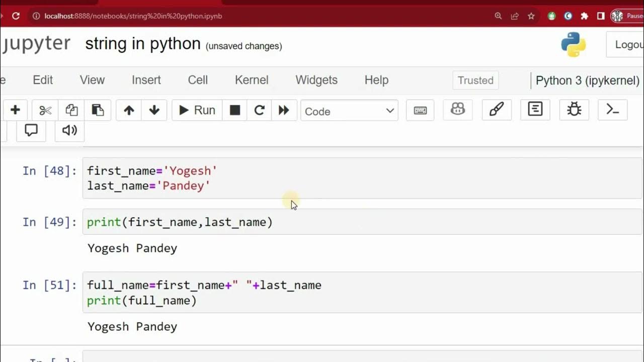Cut selected cells with the scissors icon

[x=45, y=110]
